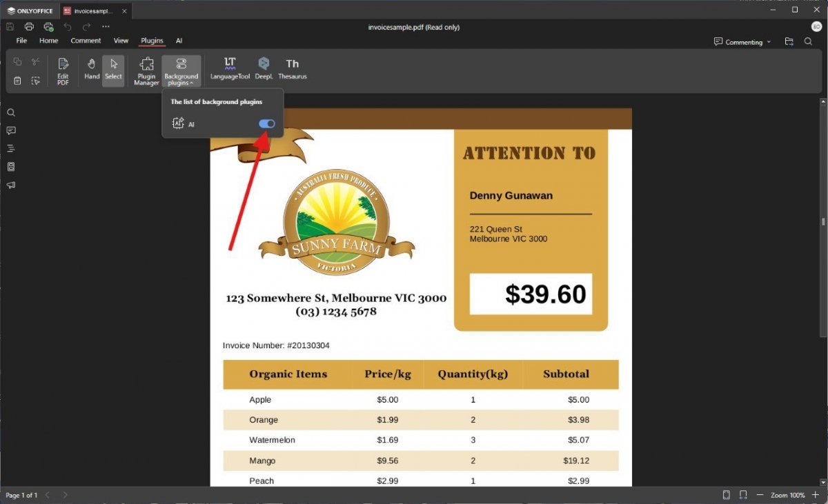Click the search icon in the left sidebar
Viewport: 828px width, 504px height.
click(11, 112)
